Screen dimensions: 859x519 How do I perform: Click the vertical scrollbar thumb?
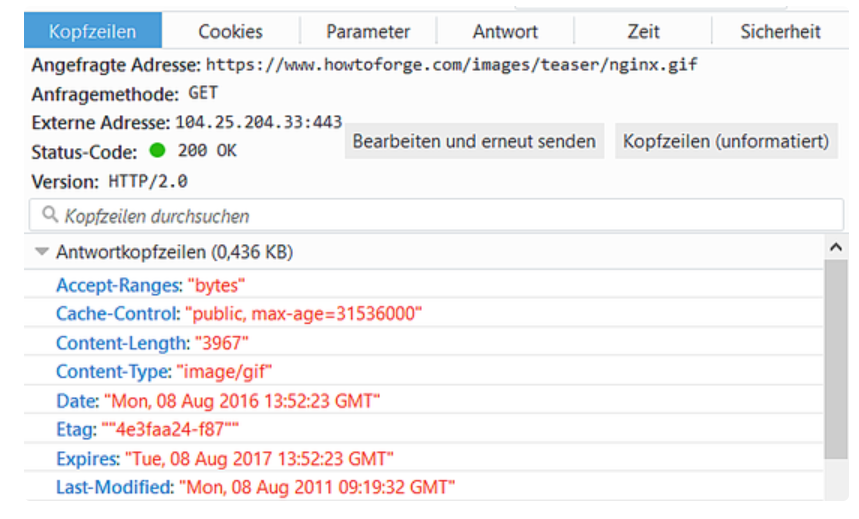835,360
